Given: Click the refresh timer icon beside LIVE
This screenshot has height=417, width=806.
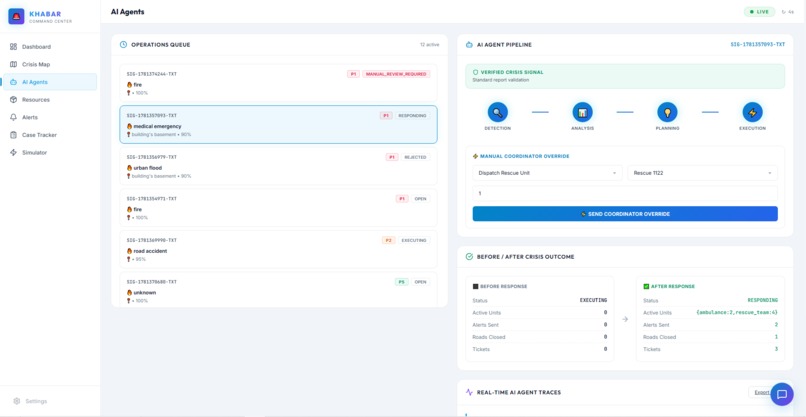Looking at the screenshot, I should [783, 12].
